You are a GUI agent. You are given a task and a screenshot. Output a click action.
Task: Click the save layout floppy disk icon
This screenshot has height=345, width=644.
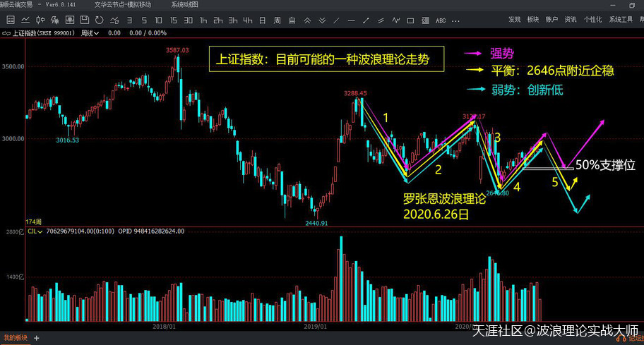[84, 20]
